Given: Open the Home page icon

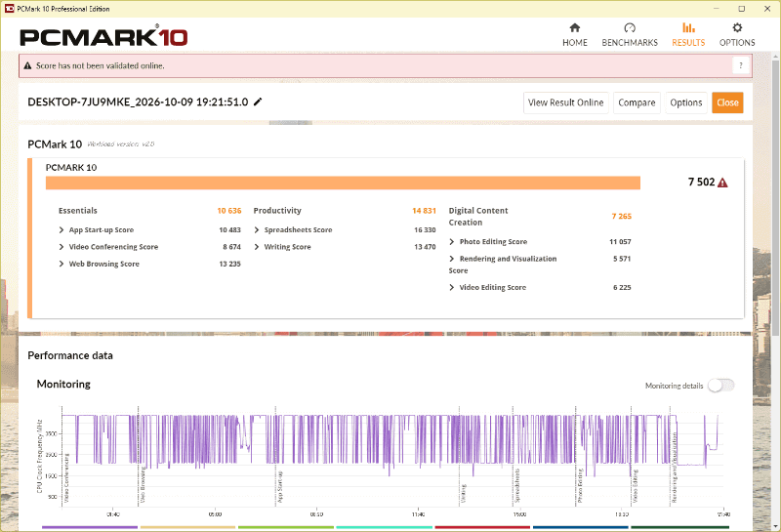Looking at the screenshot, I should click(575, 28).
